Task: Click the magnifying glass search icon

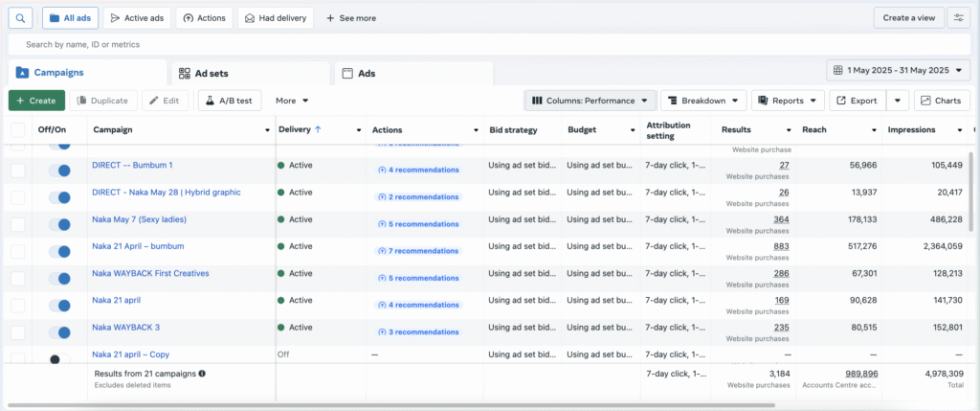Action: 21,18
